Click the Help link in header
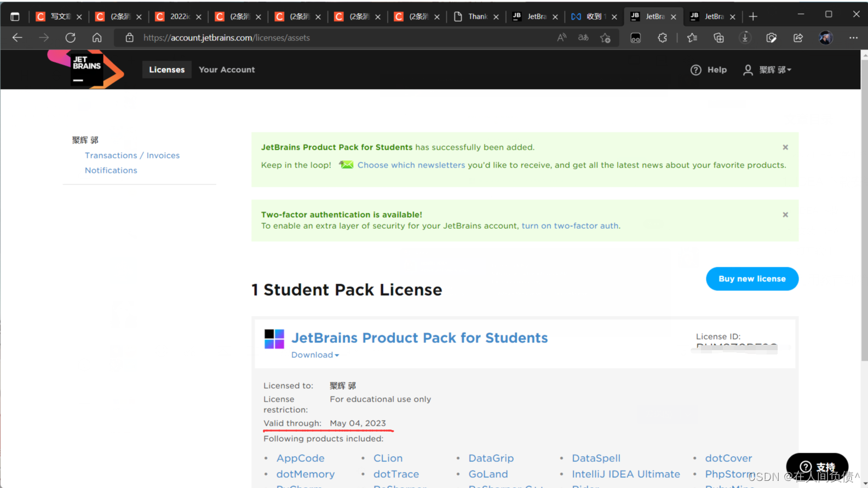The width and height of the screenshot is (868, 488). [717, 69]
